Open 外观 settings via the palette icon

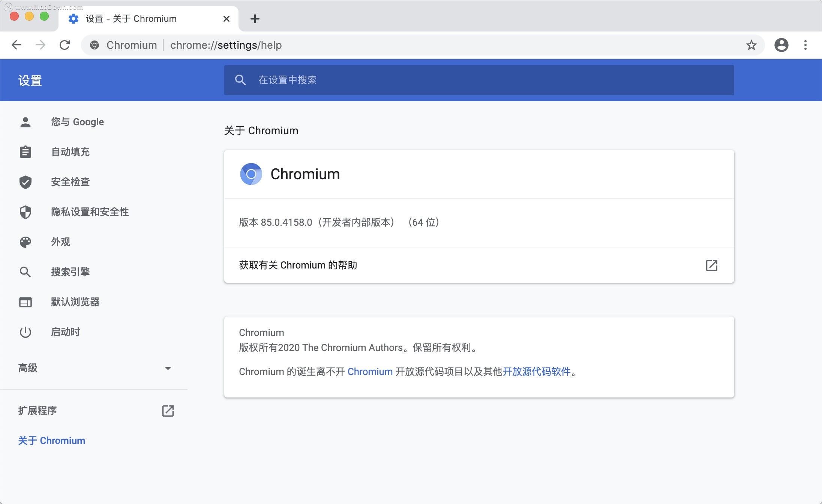(25, 242)
